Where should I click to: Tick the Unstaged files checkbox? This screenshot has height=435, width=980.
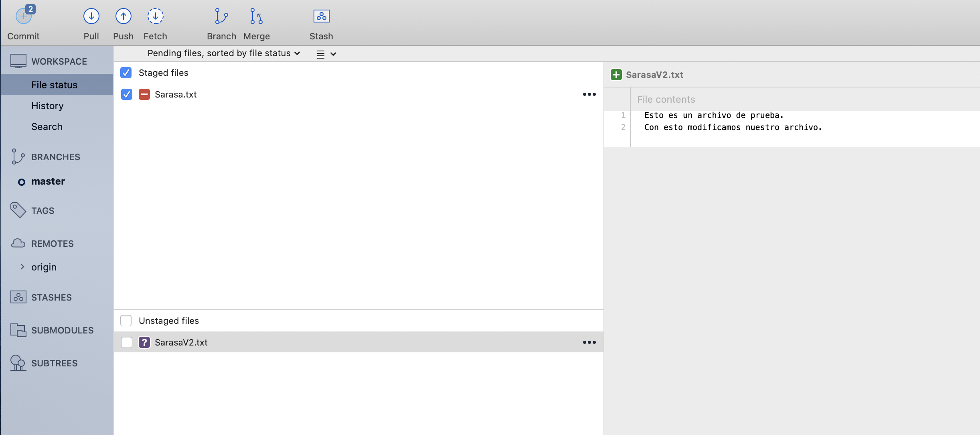pyautogui.click(x=126, y=321)
